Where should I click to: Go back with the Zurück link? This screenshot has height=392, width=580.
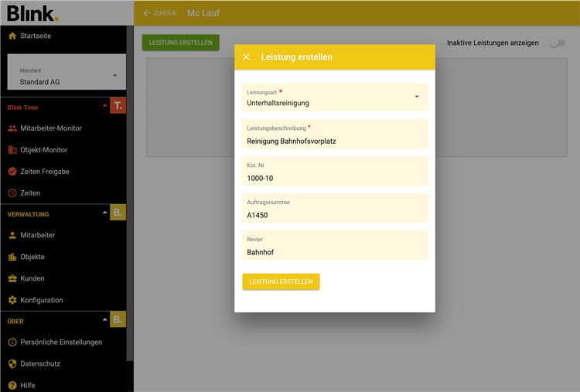pos(160,13)
